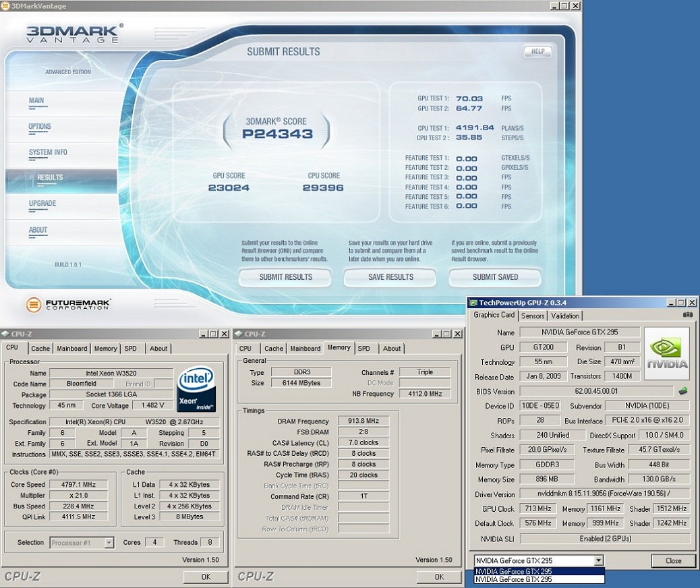Click the NVIDIA logo in GPU-Z

(x=667, y=353)
